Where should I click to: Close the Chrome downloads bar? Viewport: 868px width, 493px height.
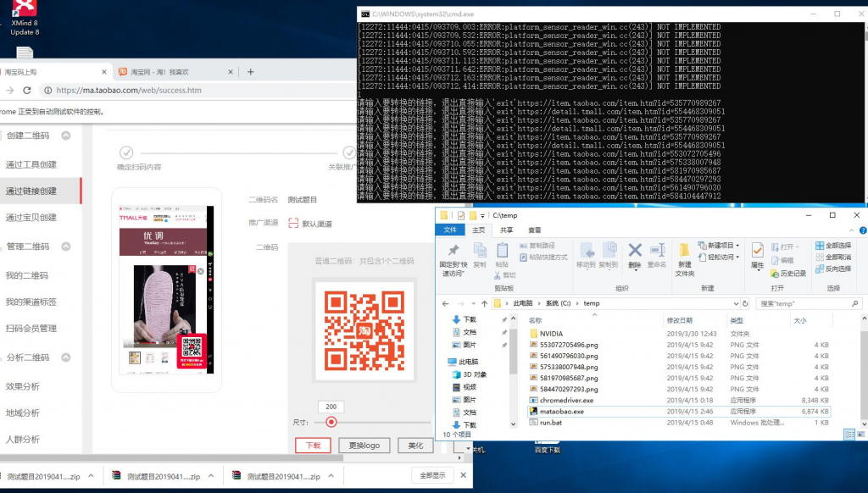pyautogui.click(x=464, y=475)
